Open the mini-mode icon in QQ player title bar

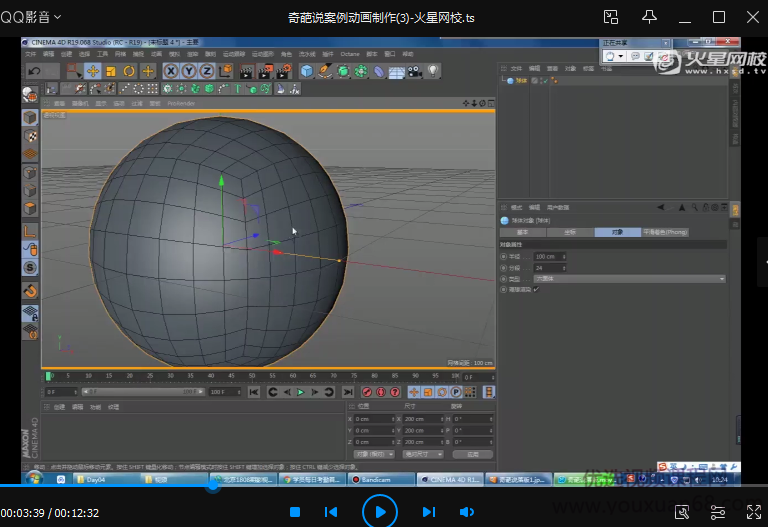[612, 17]
